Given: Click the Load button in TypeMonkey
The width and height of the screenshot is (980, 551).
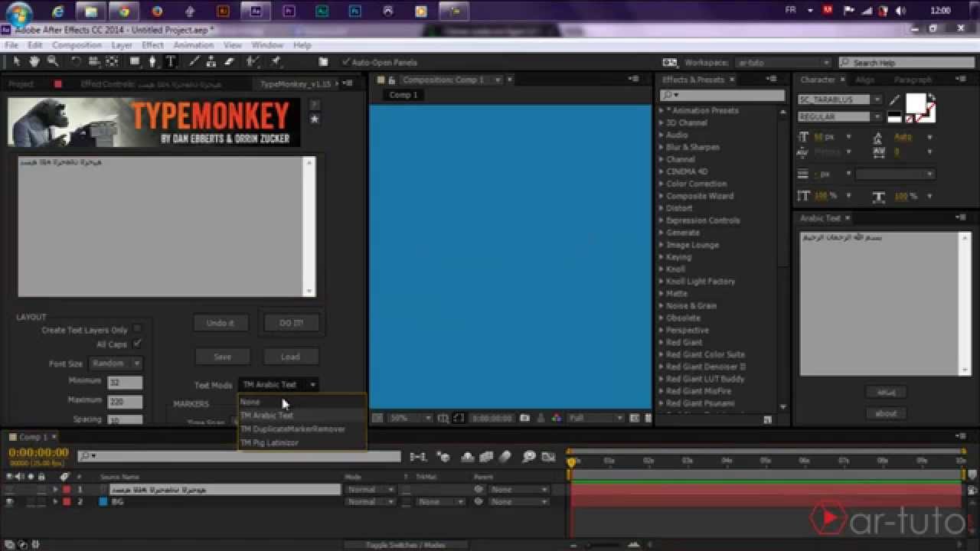Looking at the screenshot, I should click(290, 357).
